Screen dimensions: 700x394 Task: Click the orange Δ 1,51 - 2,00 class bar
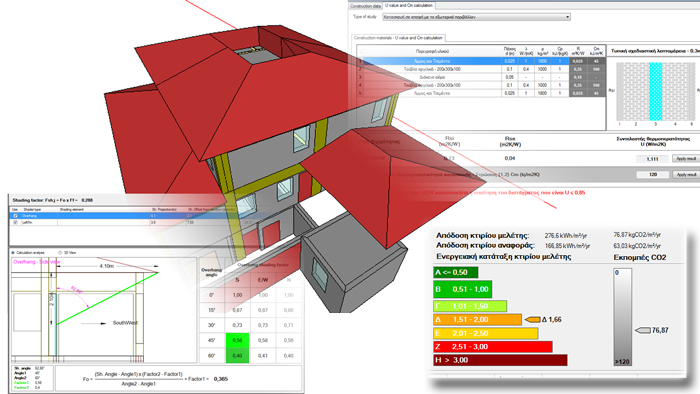477,319
